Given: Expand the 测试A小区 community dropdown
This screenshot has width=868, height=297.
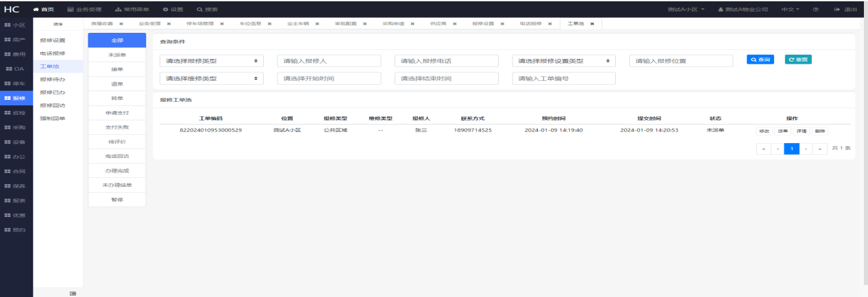Looking at the screenshot, I should point(686,9).
